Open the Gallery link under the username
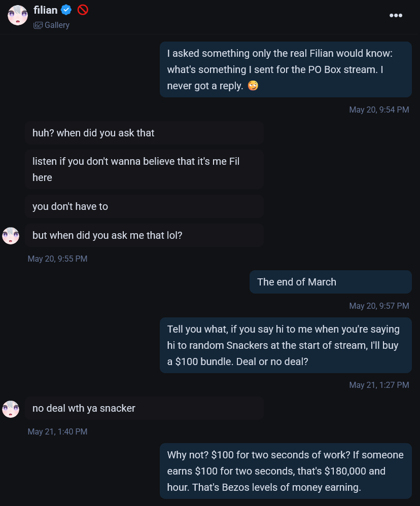 pyautogui.click(x=52, y=25)
